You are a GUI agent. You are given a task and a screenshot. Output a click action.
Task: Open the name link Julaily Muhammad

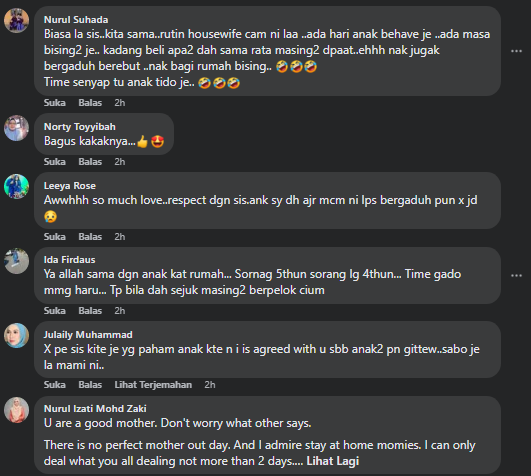(x=88, y=334)
